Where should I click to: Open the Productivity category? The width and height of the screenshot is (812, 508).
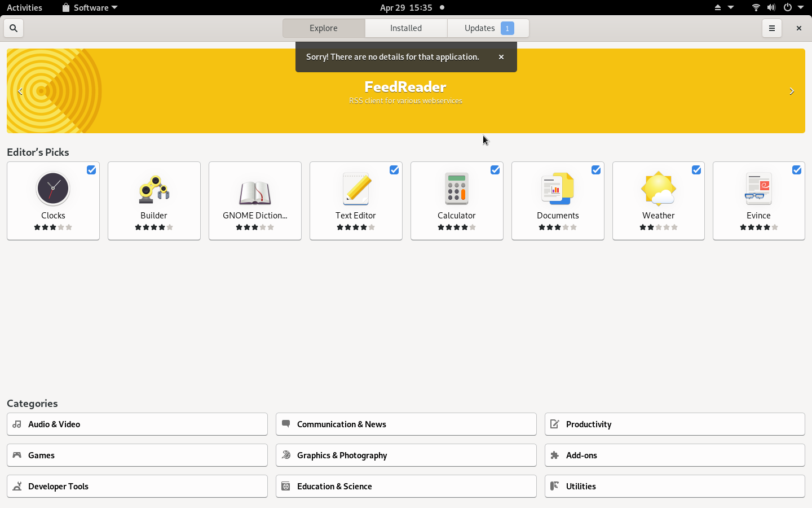(x=675, y=424)
